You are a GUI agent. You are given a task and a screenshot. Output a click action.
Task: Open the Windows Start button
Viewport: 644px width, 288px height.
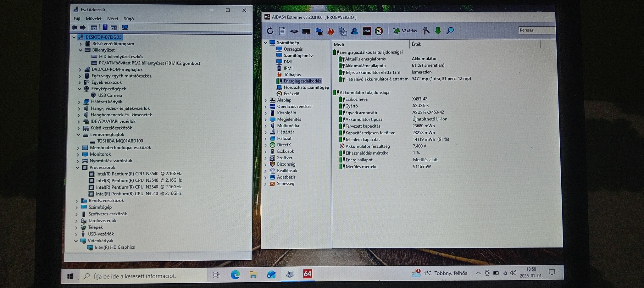[70, 276]
